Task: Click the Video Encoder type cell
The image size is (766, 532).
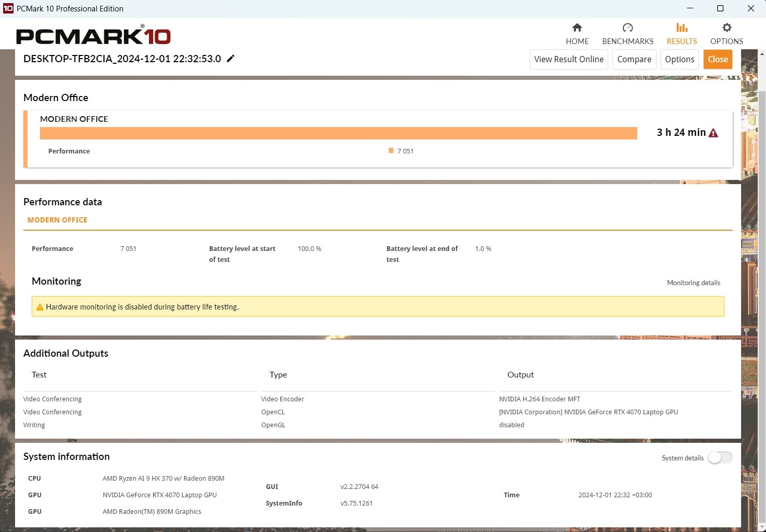Action: [x=282, y=399]
